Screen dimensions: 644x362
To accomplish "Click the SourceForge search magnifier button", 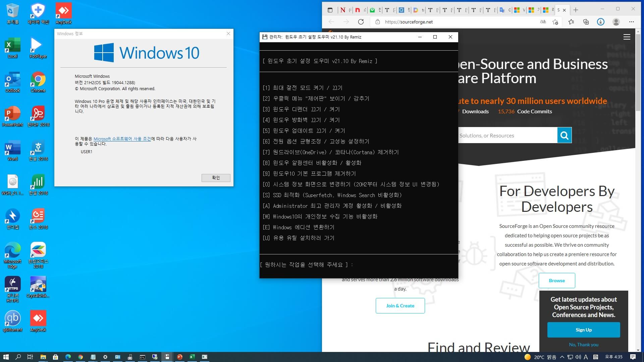I will (565, 135).
